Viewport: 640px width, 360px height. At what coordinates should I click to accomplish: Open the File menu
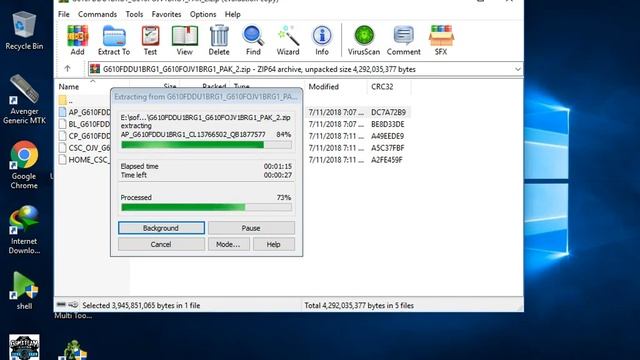tap(64, 14)
